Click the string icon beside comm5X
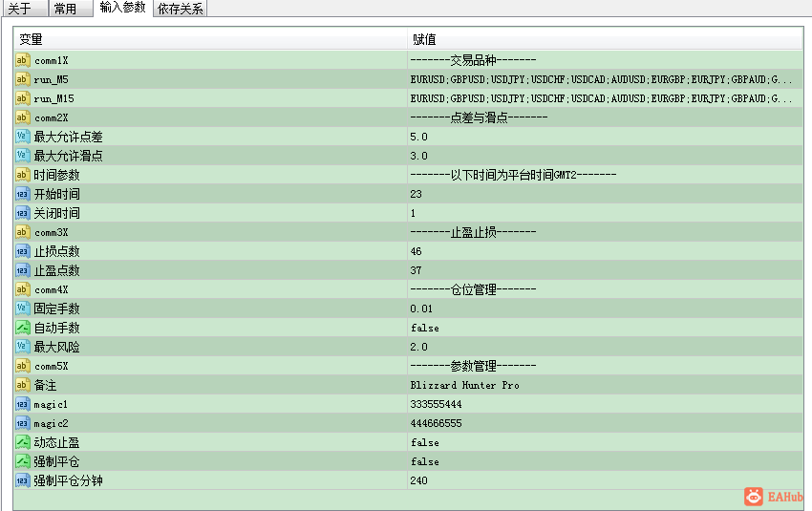The image size is (812, 511). coord(22,366)
